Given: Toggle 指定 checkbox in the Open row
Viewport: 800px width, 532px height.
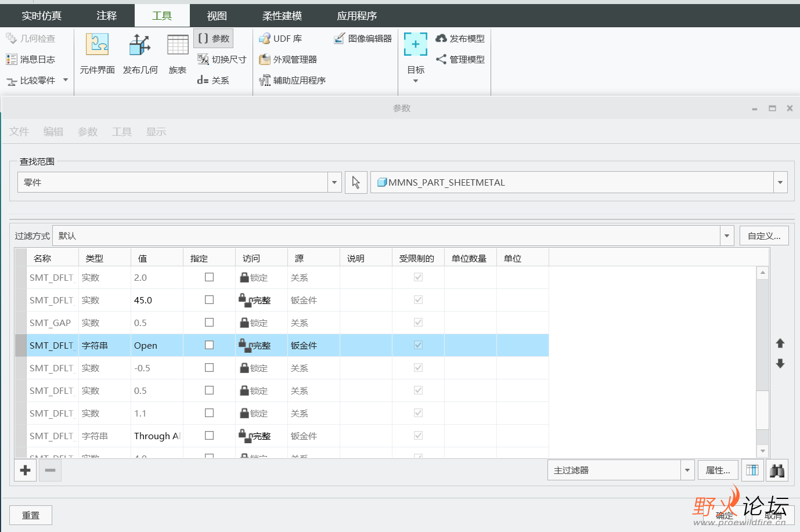Looking at the screenshot, I should [x=210, y=345].
